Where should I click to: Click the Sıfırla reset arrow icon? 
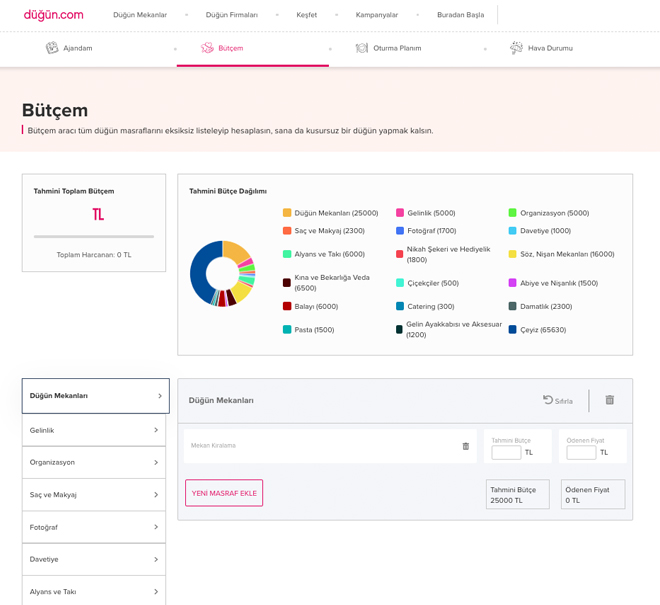click(548, 400)
